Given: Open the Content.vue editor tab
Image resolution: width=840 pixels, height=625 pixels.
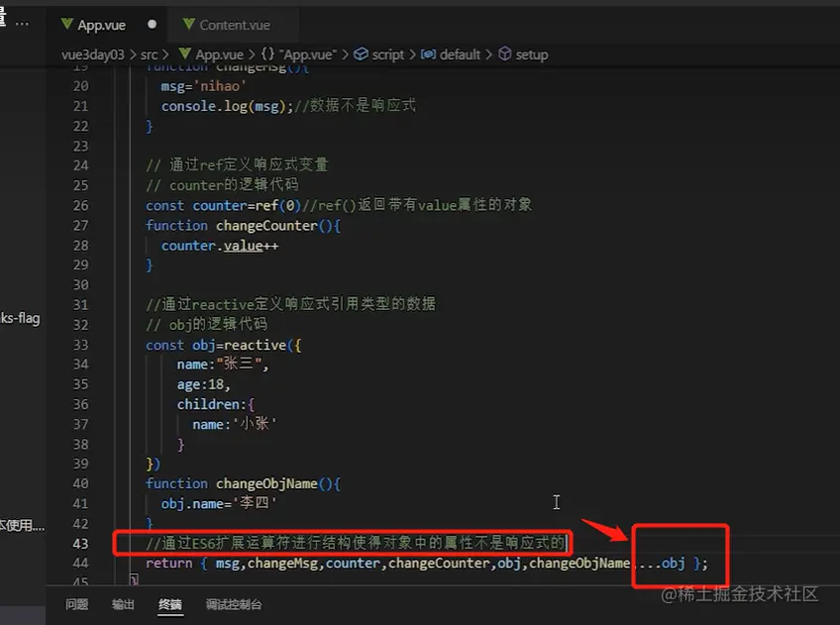Looking at the screenshot, I should (234, 25).
